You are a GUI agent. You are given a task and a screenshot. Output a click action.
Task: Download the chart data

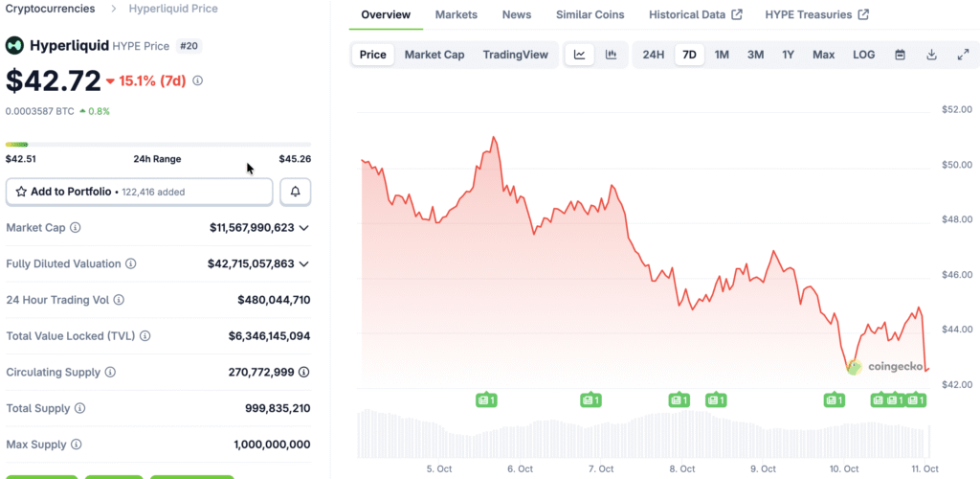[931, 55]
